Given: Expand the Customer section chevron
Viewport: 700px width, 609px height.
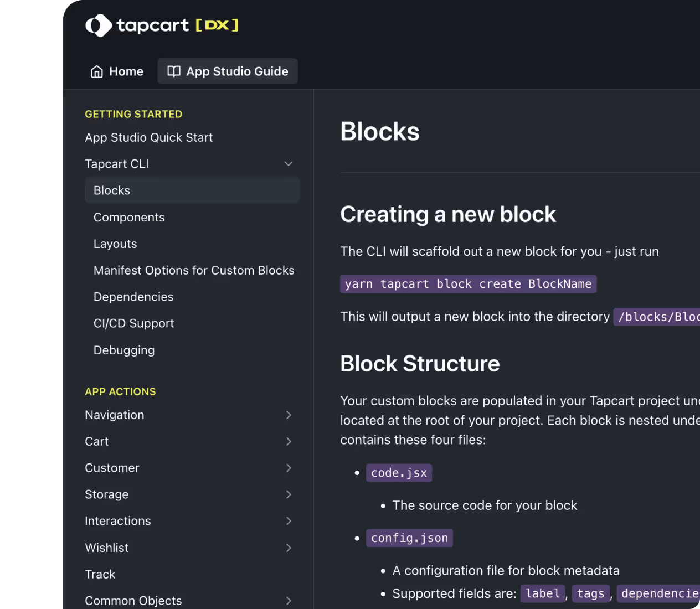Looking at the screenshot, I should pyautogui.click(x=289, y=468).
